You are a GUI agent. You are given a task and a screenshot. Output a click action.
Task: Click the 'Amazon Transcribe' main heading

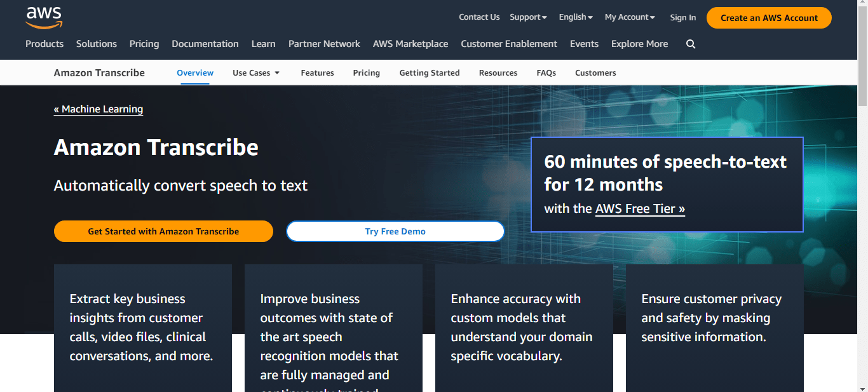click(156, 147)
